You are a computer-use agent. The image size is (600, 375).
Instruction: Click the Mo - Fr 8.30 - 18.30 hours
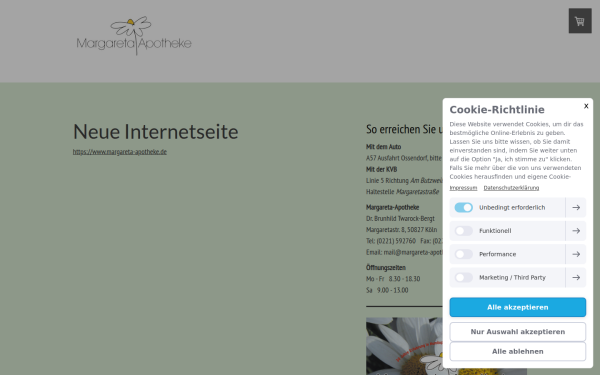(393, 279)
